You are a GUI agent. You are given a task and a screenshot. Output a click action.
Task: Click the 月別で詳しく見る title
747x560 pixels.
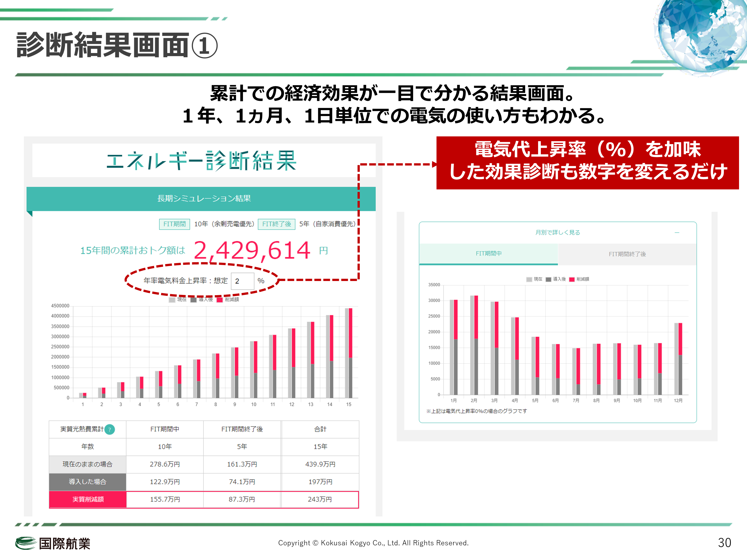[558, 232]
